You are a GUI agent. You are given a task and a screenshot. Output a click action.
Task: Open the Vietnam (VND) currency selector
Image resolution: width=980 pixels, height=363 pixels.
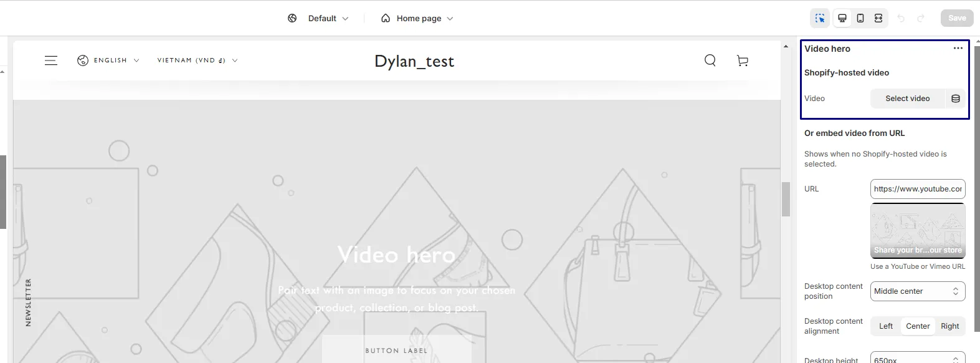click(x=197, y=60)
